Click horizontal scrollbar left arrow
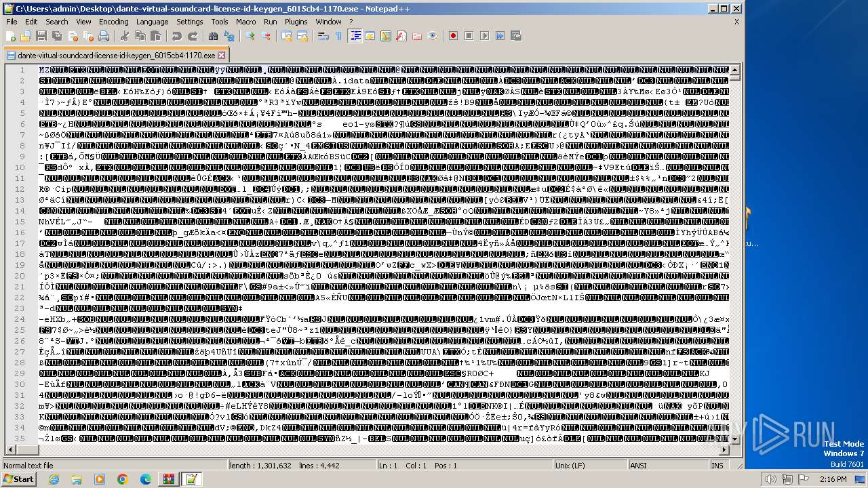 tap(9, 450)
